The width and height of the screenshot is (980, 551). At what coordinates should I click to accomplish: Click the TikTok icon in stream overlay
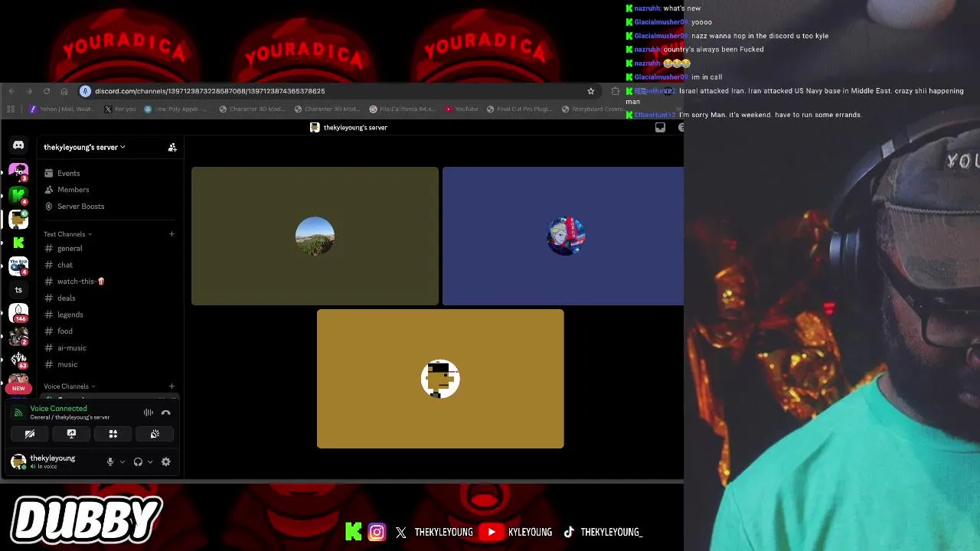click(x=569, y=532)
